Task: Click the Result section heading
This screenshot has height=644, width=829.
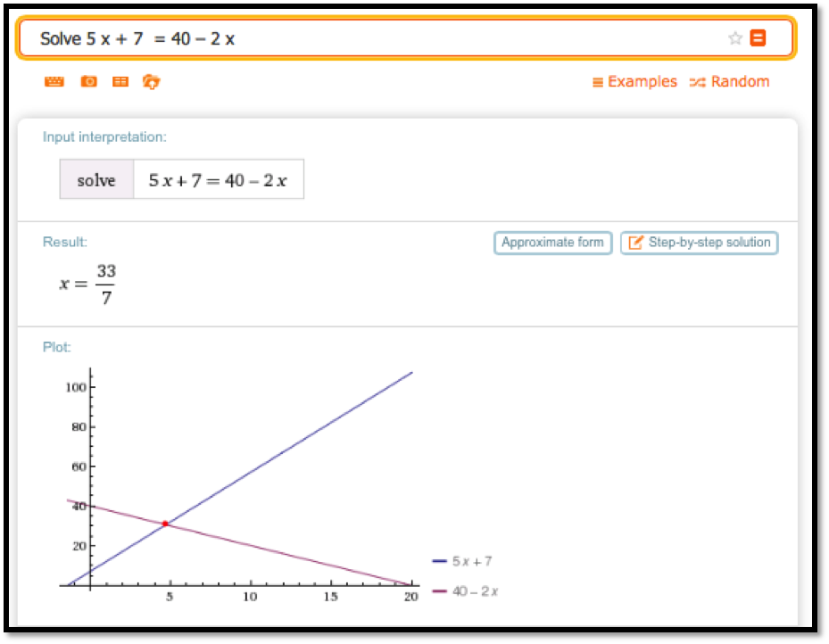Action: click(65, 243)
